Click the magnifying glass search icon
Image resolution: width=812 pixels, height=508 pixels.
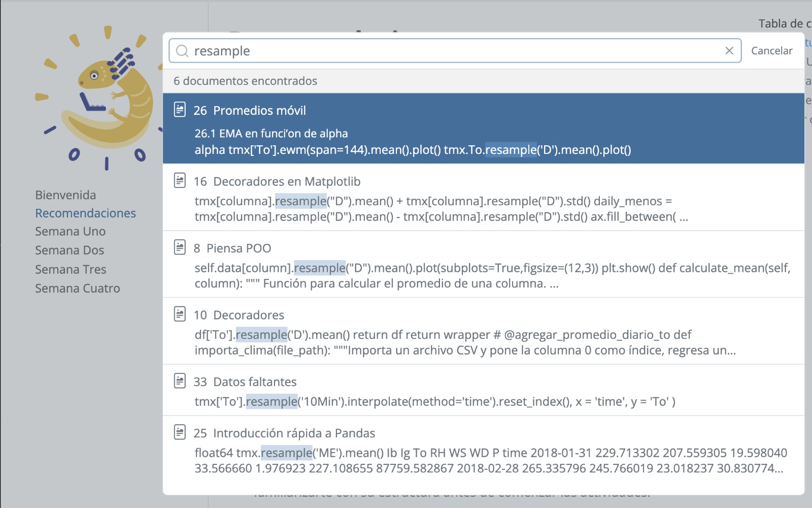pyautogui.click(x=182, y=51)
